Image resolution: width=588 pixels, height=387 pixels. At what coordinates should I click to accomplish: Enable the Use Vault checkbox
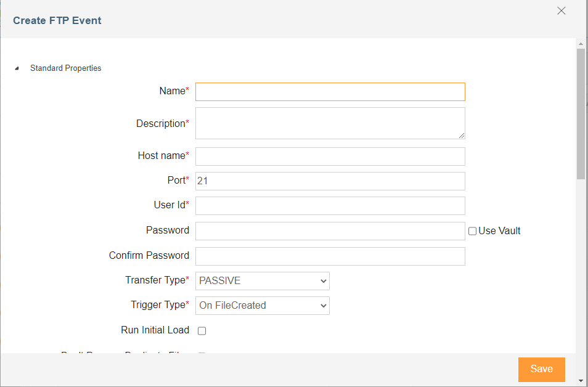click(x=472, y=231)
